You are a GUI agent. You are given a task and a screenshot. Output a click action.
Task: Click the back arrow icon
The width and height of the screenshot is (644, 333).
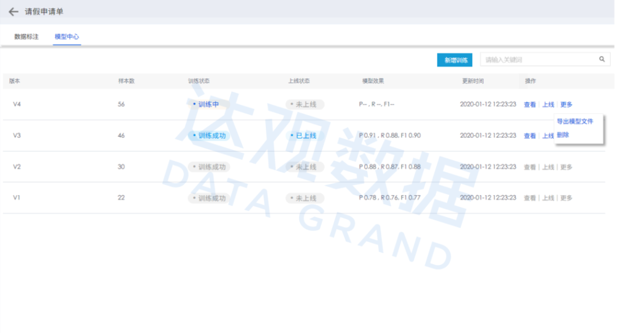tap(13, 12)
